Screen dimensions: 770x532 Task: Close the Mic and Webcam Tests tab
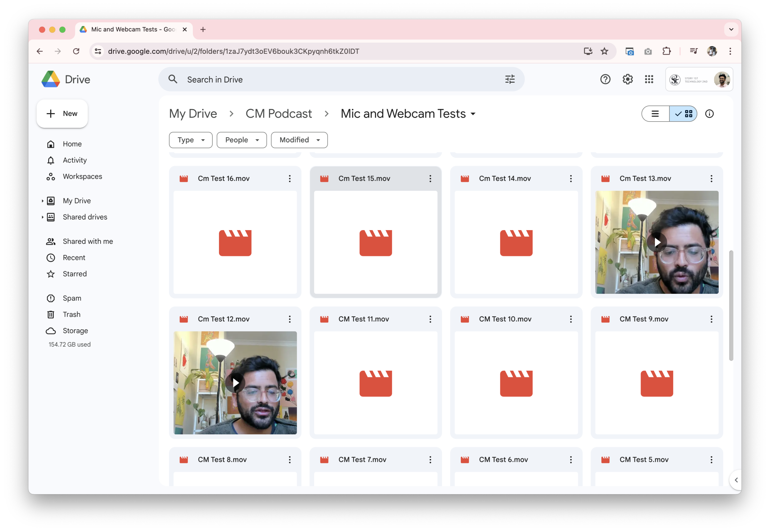[x=185, y=29]
